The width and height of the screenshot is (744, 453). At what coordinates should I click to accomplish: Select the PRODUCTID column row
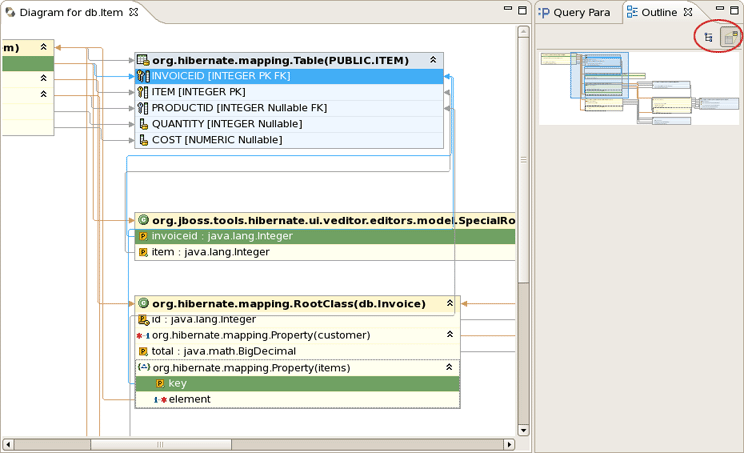pos(239,108)
